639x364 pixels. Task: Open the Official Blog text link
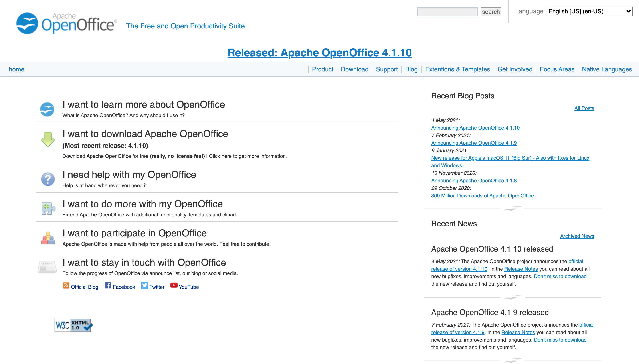click(85, 287)
